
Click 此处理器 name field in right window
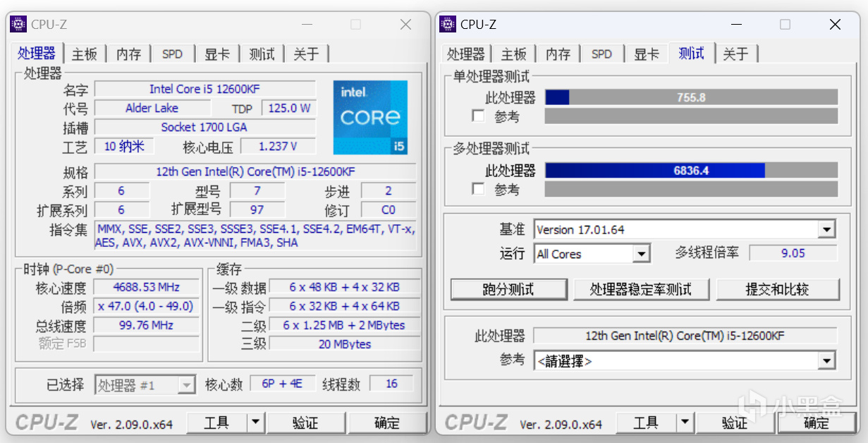pyautogui.click(x=685, y=336)
